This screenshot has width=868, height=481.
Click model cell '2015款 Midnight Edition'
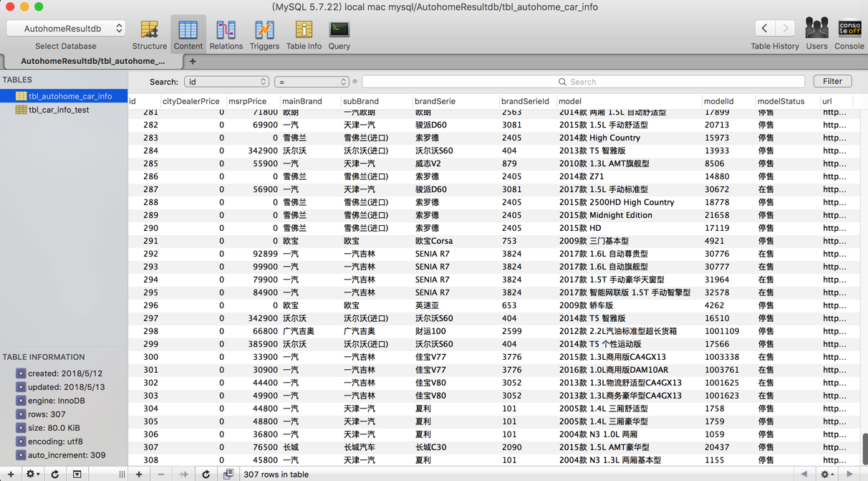605,215
